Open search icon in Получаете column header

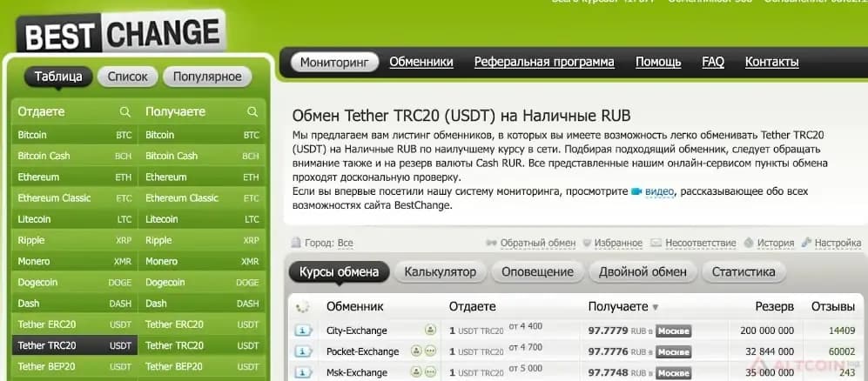[252, 112]
